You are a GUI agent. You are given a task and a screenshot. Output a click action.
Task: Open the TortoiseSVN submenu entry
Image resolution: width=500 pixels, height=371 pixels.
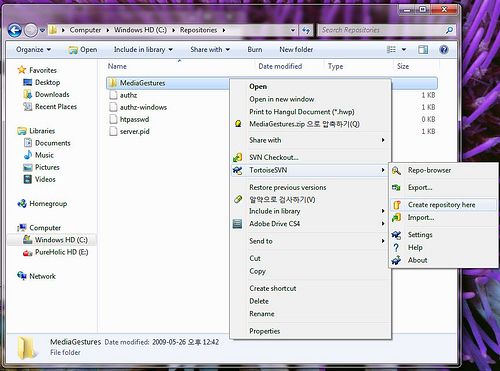310,170
